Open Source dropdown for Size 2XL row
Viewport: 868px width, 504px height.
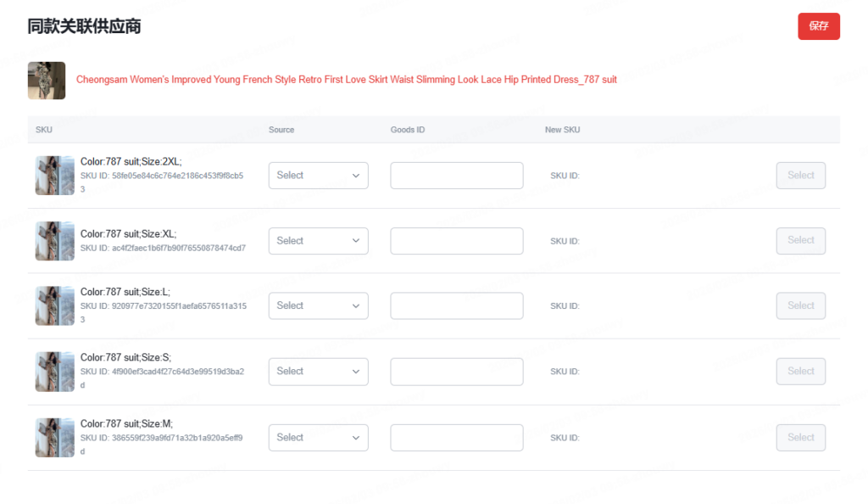point(319,176)
